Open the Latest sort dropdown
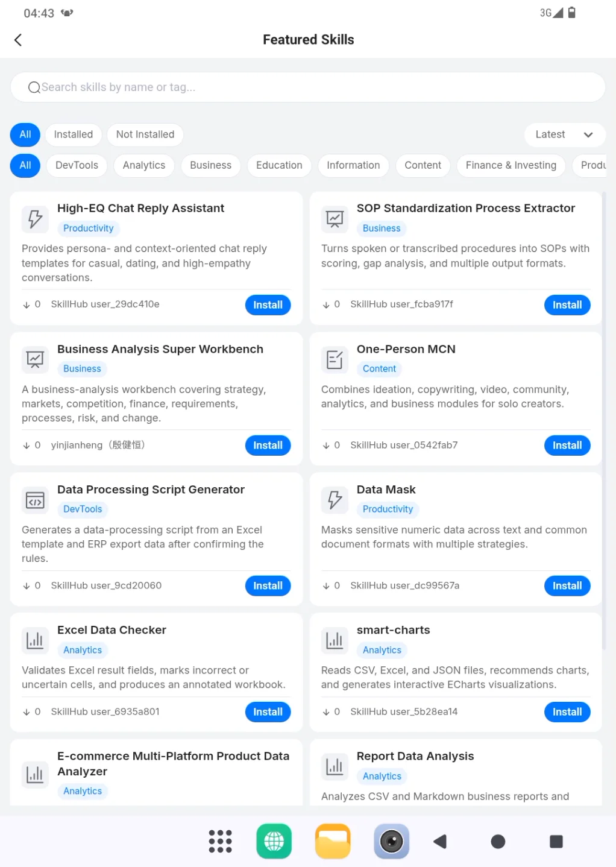The height and width of the screenshot is (867, 616). [564, 134]
